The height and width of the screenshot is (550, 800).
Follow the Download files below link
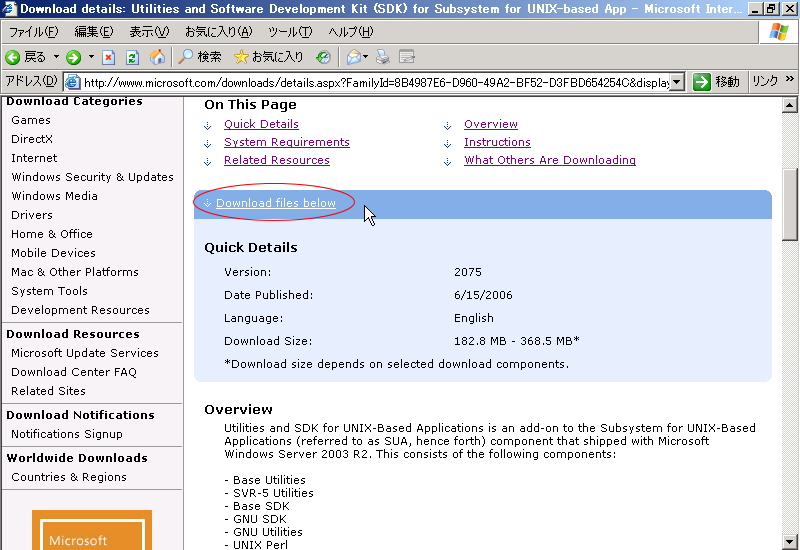(276, 203)
